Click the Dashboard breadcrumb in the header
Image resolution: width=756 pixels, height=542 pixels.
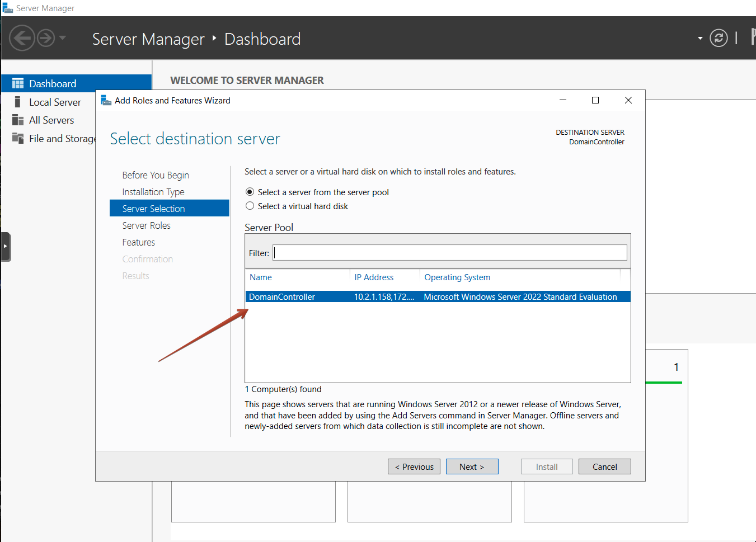coord(262,39)
